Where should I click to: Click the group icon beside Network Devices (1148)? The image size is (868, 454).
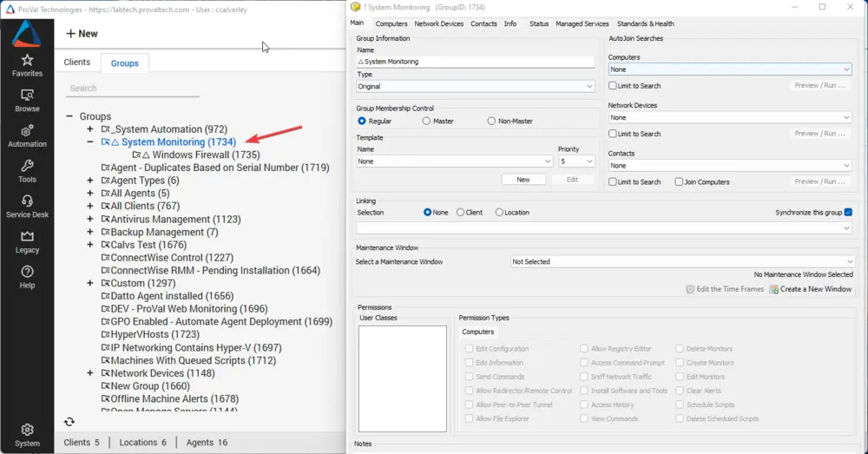(x=106, y=373)
